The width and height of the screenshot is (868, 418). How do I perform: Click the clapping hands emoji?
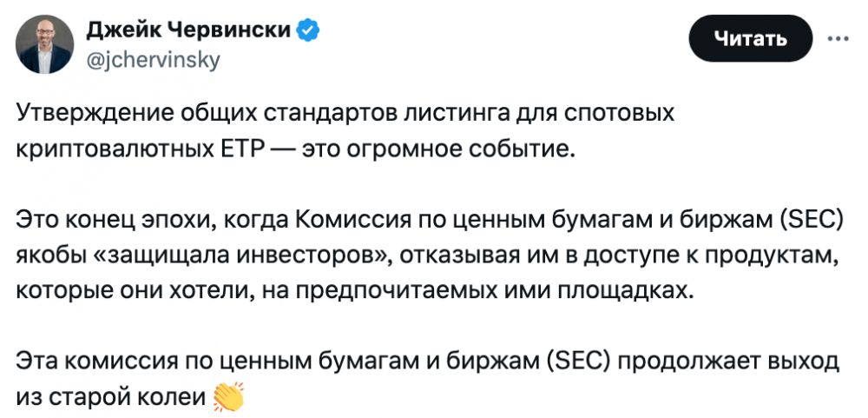click(x=229, y=396)
